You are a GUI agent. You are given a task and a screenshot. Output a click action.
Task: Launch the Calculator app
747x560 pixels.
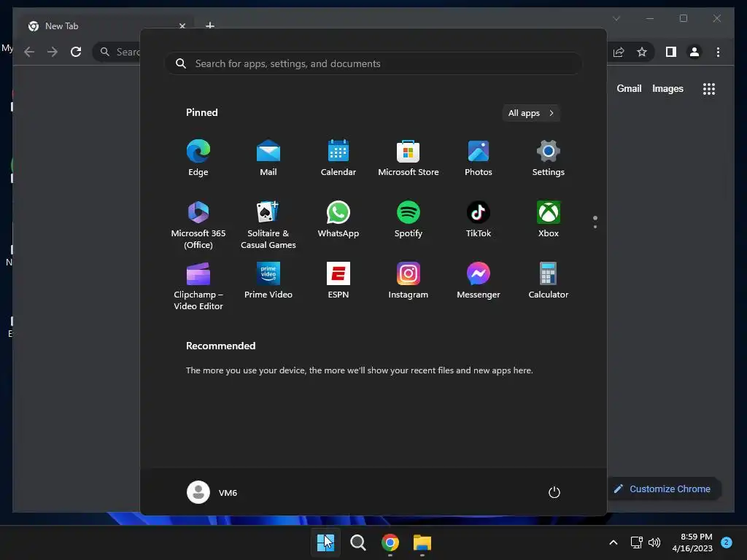(x=549, y=281)
